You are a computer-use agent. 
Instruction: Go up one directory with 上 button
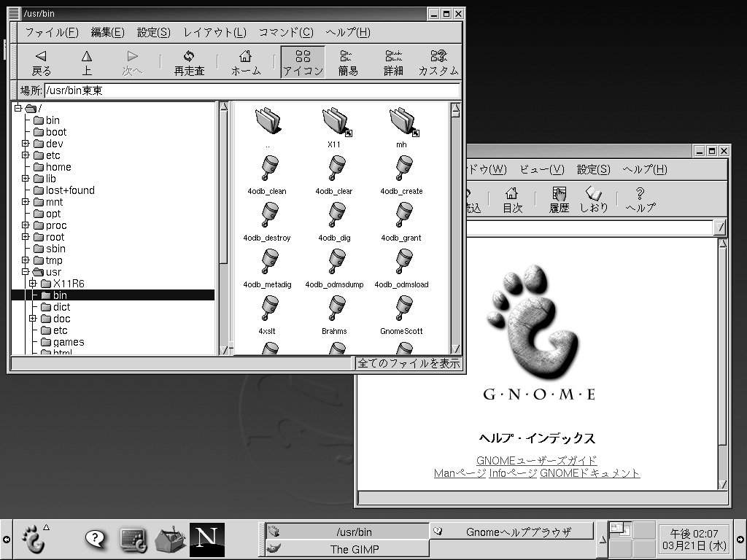pos(87,63)
